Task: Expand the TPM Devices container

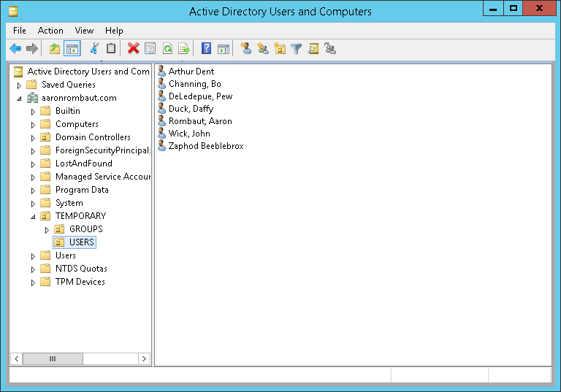Action: point(33,283)
